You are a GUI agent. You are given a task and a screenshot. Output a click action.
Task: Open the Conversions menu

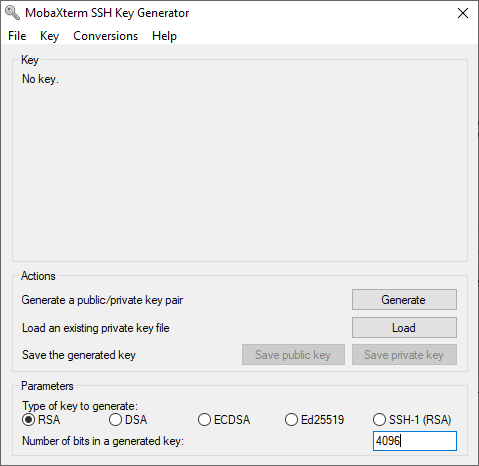click(x=105, y=36)
